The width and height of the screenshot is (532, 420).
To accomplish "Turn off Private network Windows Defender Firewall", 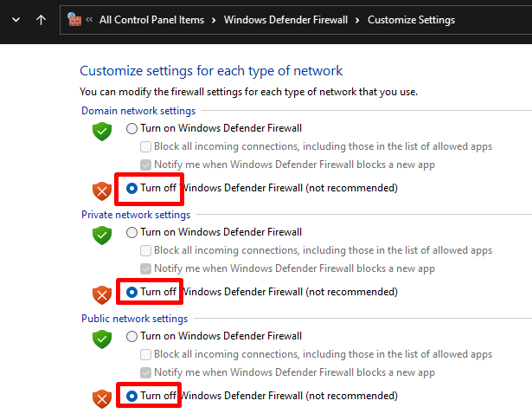I will [132, 292].
